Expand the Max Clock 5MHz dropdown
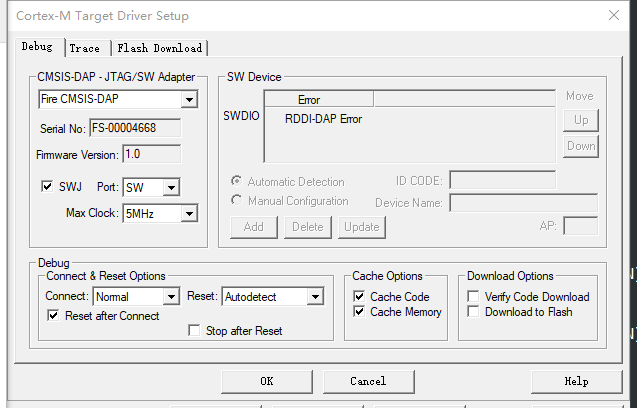 [188, 214]
